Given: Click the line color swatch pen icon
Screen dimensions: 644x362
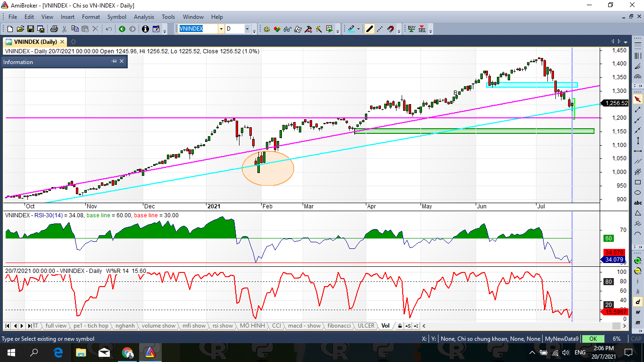Looking at the screenshot, I should point(351,29).
